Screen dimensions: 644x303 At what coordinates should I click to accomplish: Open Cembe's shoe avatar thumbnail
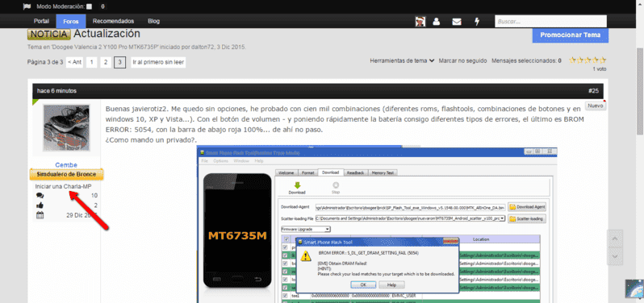(x=66, y=128)
